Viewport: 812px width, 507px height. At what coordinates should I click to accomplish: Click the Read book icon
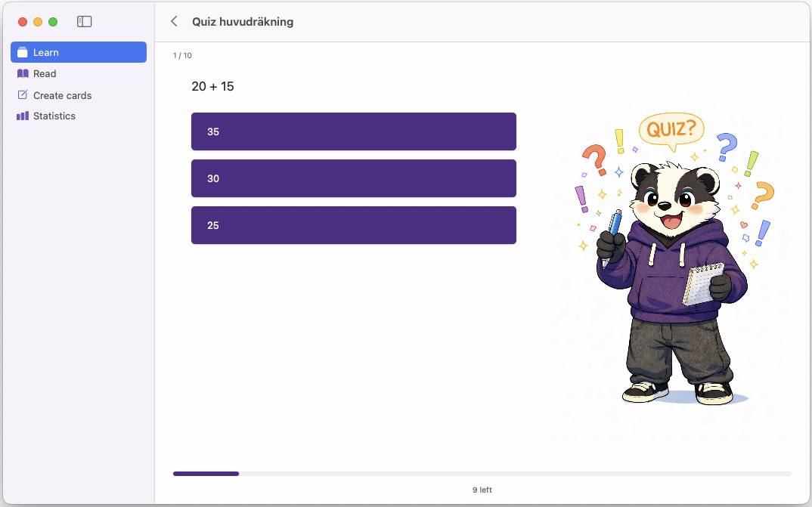point(23,73)
